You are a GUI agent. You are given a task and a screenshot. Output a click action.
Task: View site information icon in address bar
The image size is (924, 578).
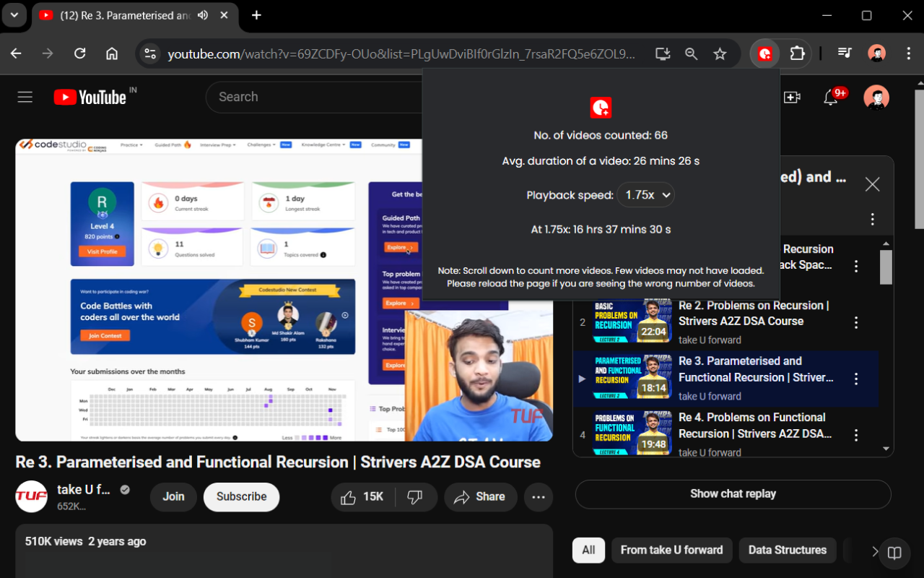pyautogui.click(x=150, y=53)
